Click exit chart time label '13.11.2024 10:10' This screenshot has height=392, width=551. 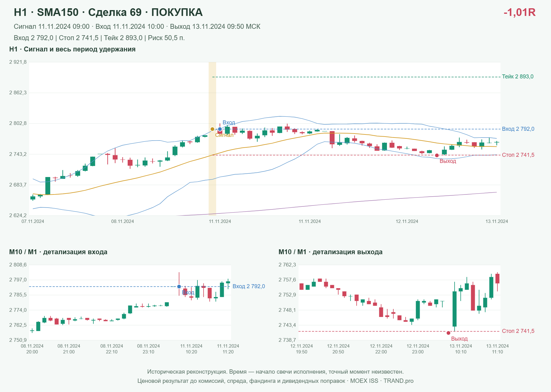click(461, 349)
